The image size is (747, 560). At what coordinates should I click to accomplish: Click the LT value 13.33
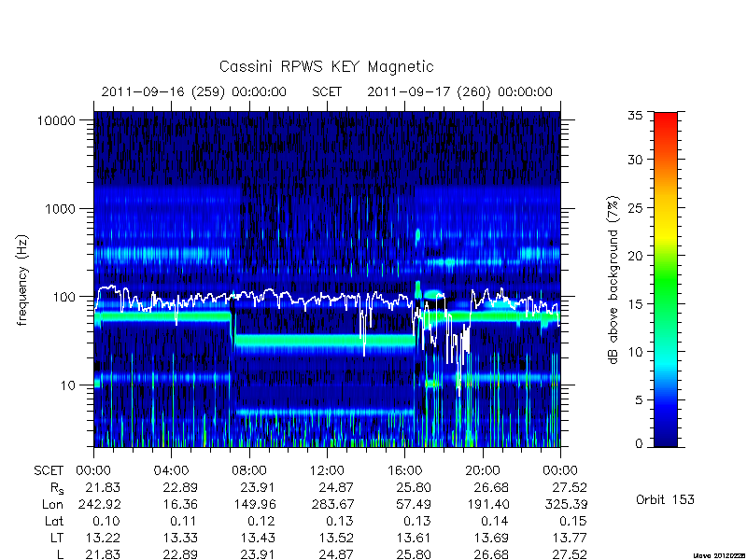[180, 539]
